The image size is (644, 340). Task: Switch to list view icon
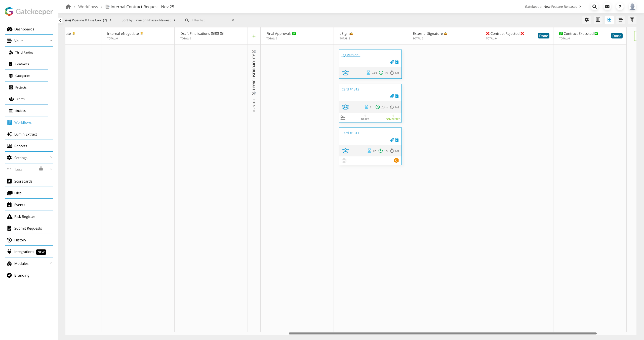621,20
